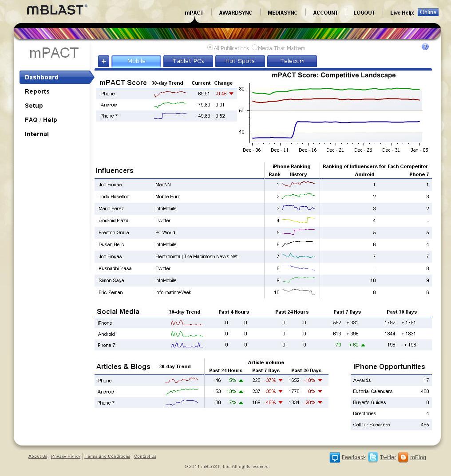
Task: Click the Twitter bird icon in footer
Action: 373,457
